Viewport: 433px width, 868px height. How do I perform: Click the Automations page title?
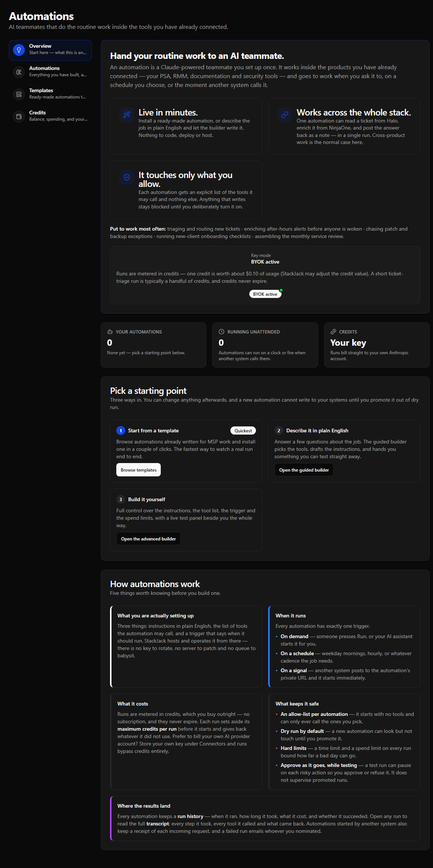pyautogui.click(x=41, y=16)
